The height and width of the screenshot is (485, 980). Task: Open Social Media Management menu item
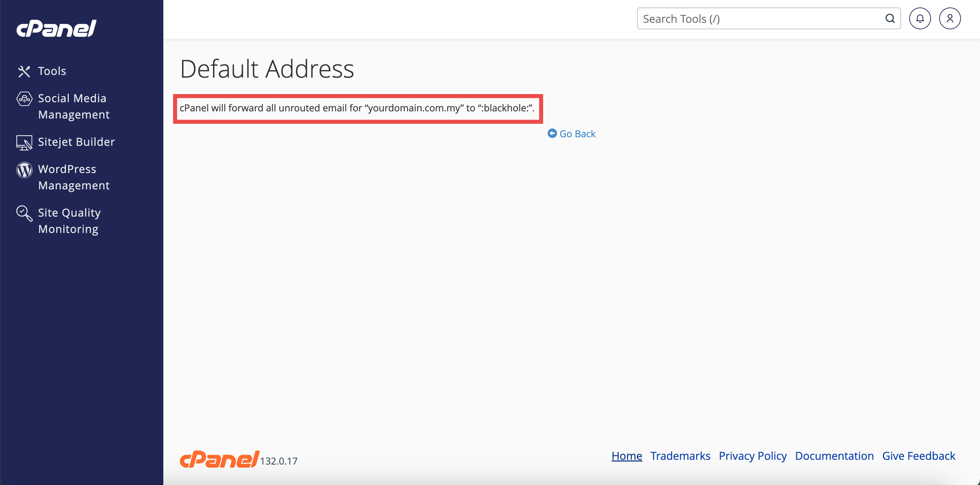point(73,107)
